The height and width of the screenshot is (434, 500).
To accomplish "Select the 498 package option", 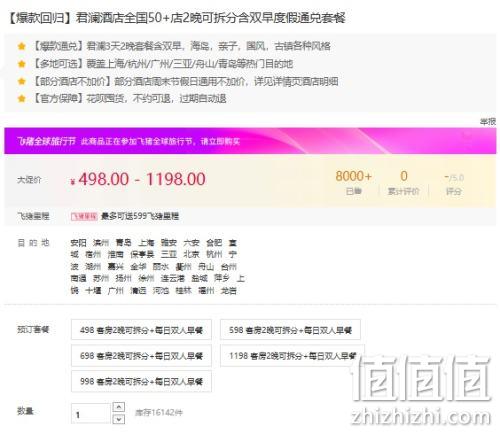I will click(x=141, y=330).
